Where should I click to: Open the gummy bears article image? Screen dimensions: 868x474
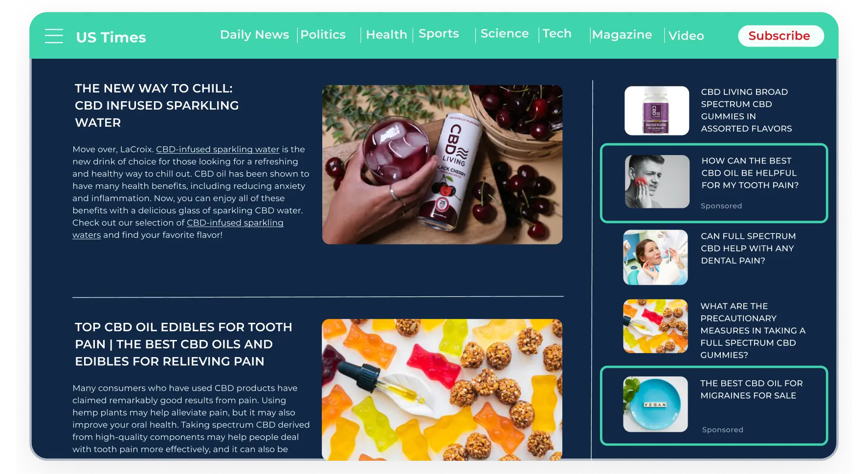click(x=442, y=389)
